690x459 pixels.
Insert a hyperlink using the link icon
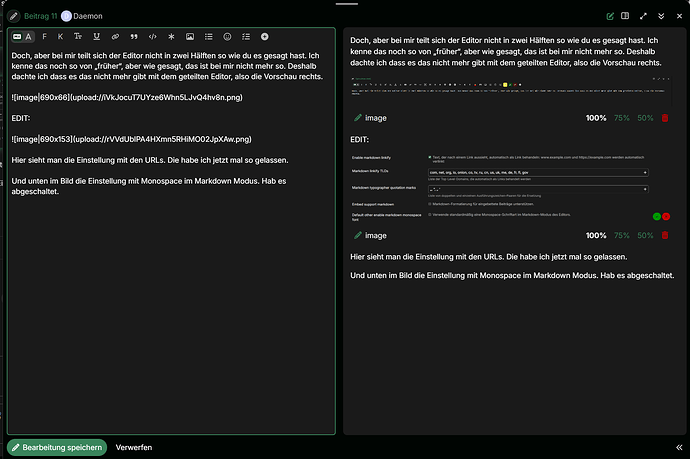[114, 36]
